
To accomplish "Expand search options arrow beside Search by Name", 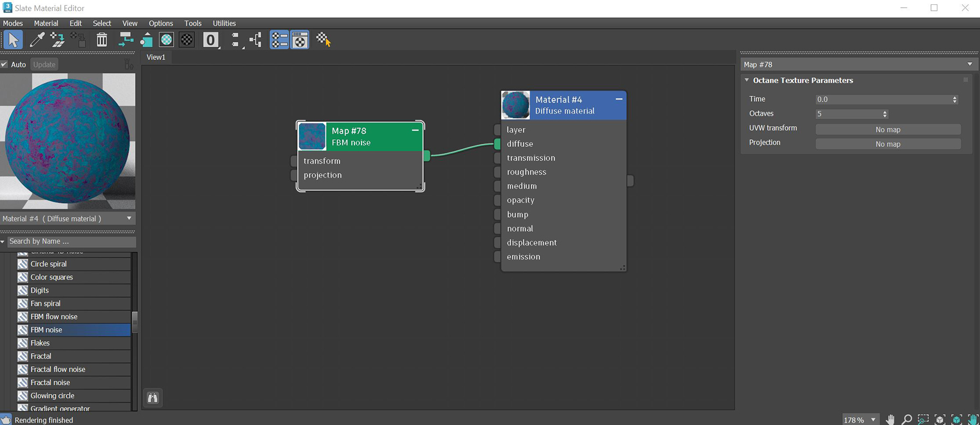I will (x=3, y=241).
